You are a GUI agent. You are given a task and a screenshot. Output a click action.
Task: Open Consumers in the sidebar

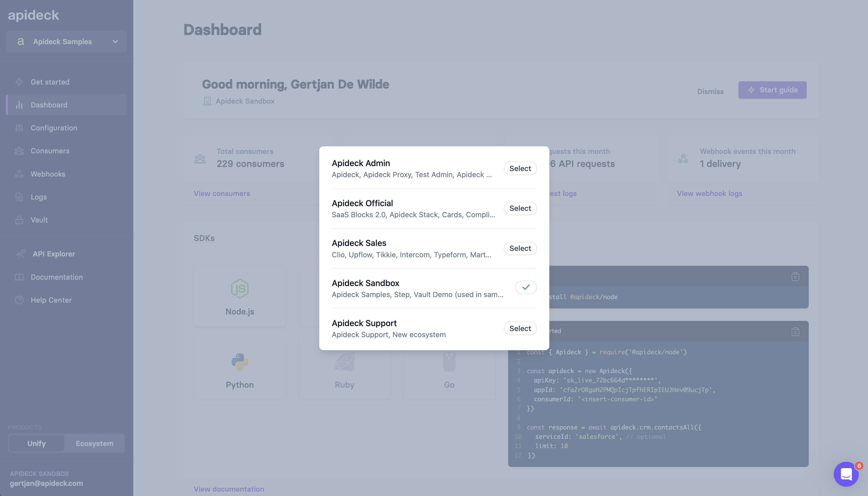[x=66, y=151]
